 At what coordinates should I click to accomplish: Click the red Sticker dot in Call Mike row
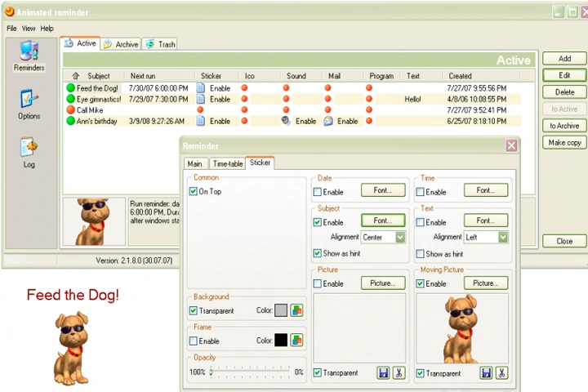200,110
